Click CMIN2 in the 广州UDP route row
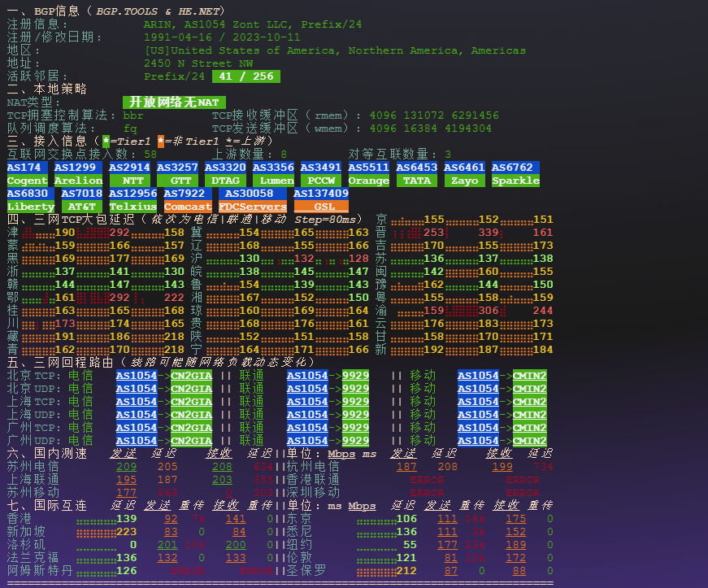 tap(529, 441)
